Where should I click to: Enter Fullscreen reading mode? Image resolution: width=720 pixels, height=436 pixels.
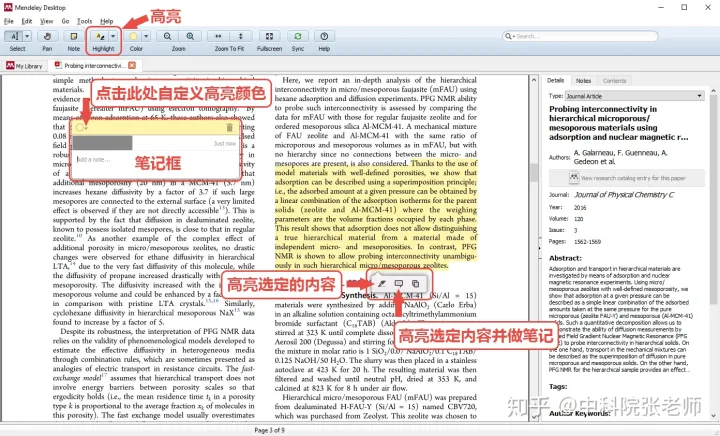click(x=270, y=36)
